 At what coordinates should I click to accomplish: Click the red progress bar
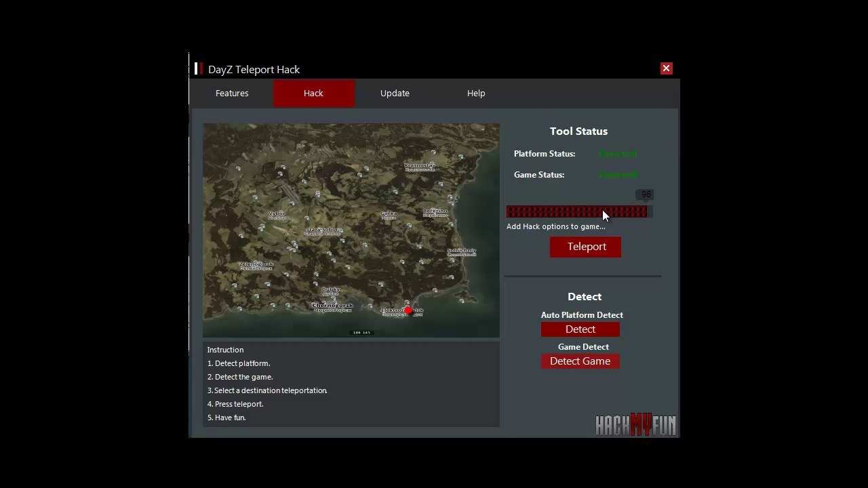(579, 212)
